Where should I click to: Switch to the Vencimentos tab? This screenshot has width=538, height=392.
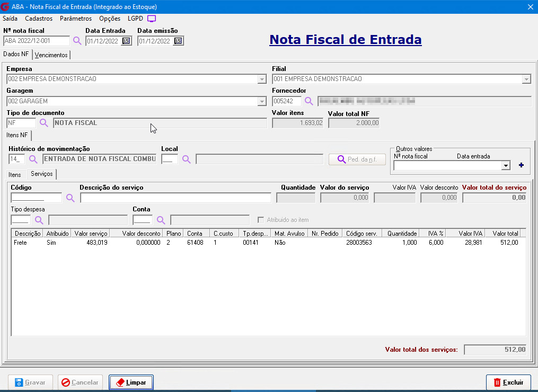pos(51,55)
